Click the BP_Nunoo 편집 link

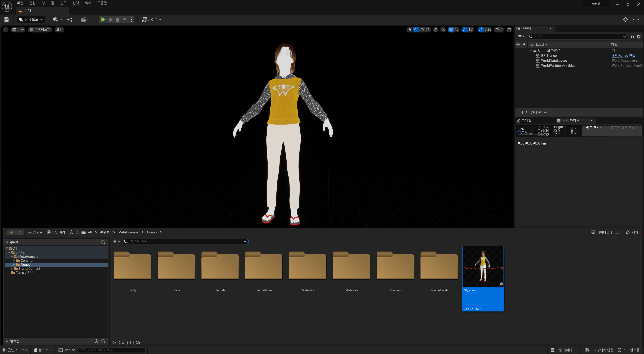tap(624, 56)
